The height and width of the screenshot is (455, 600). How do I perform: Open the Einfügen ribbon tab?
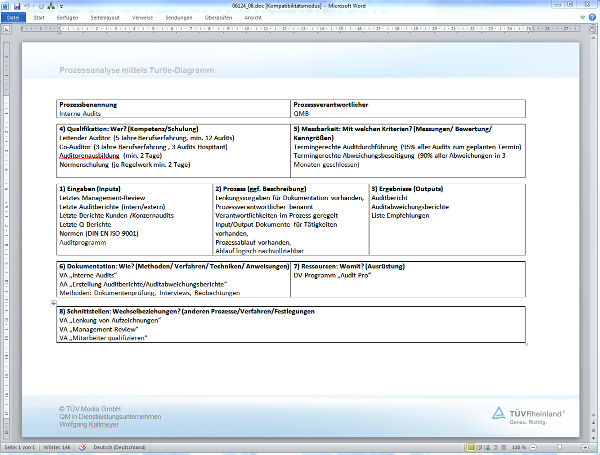68,18
